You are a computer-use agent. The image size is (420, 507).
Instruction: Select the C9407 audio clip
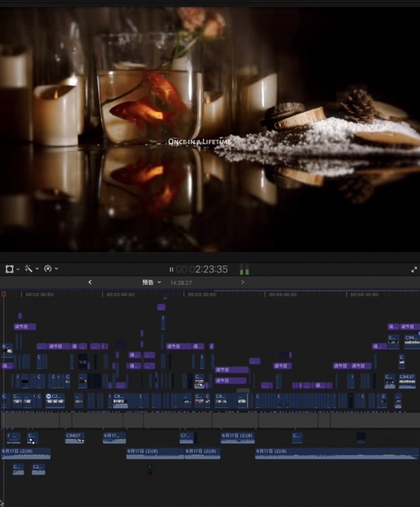coord(75,438)
